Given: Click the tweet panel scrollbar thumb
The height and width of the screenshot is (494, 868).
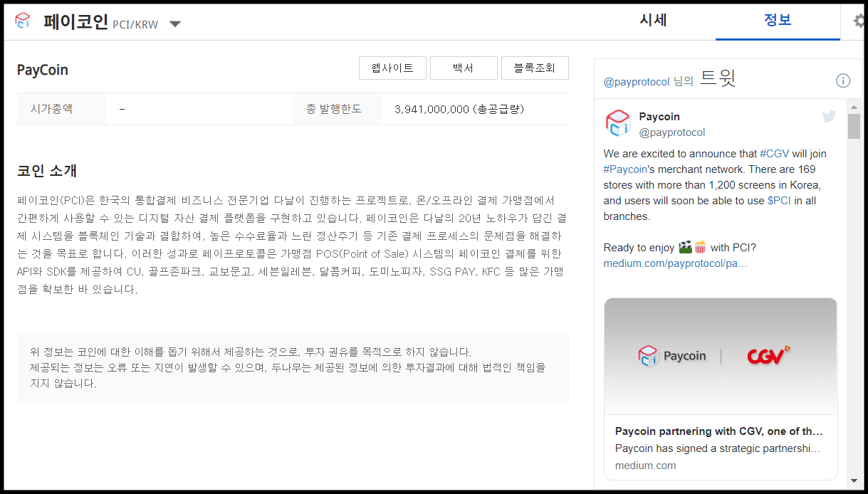Looking at the screenshot, I should [x=854, y=126].
